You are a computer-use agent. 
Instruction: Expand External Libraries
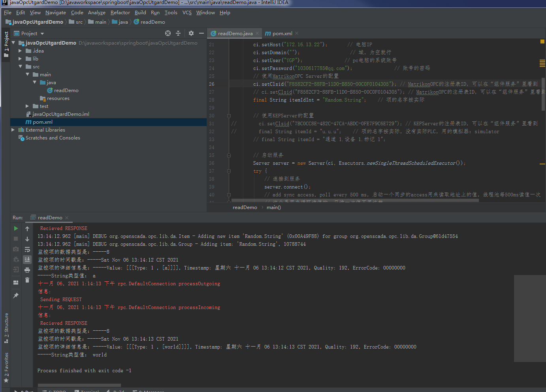[x=13, y=130]
